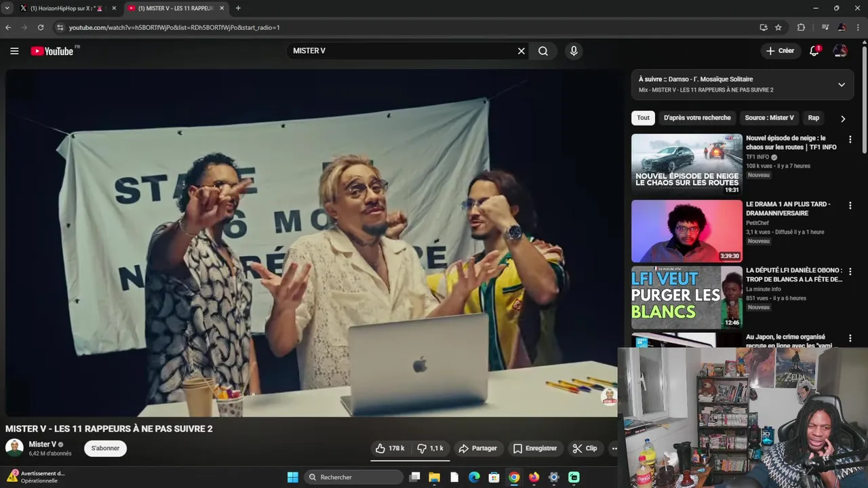Click the page vertical scrollbar
This screenshot has height=488, width=868.
[x=865, y=98]
